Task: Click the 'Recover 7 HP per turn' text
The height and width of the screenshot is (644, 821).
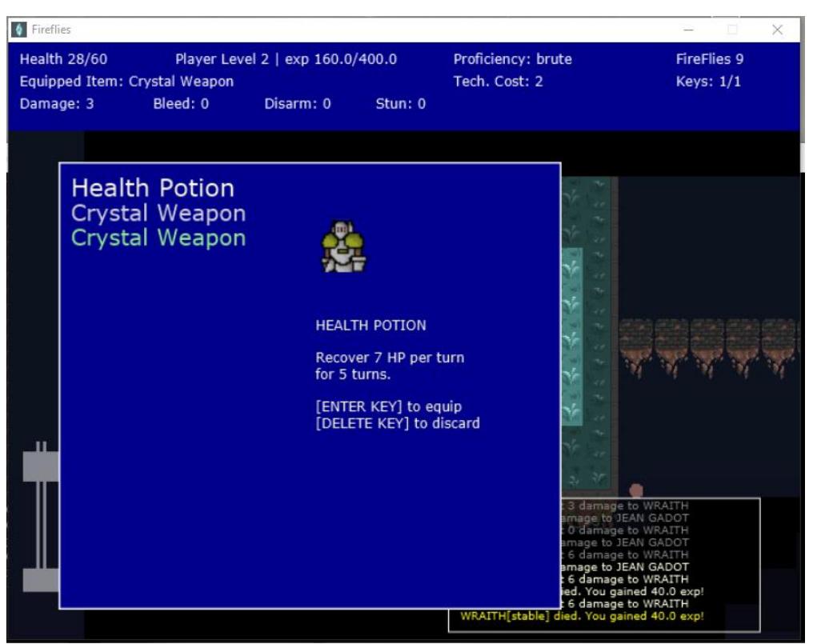Action: (x=390, y=358)
